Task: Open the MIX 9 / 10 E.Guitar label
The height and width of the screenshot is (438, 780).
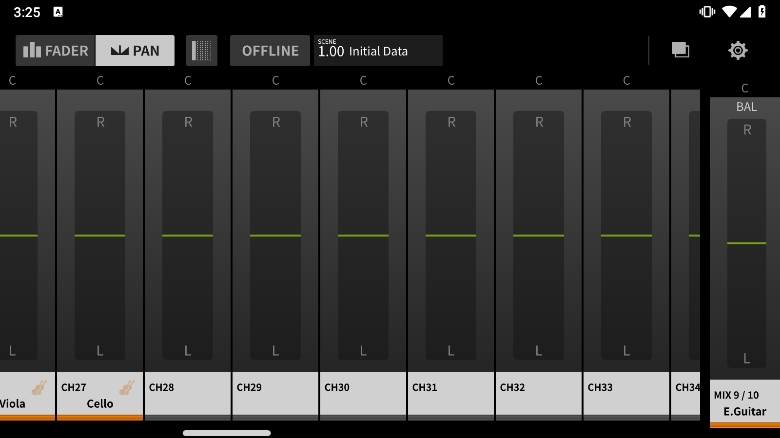Action: pos(745,403)
